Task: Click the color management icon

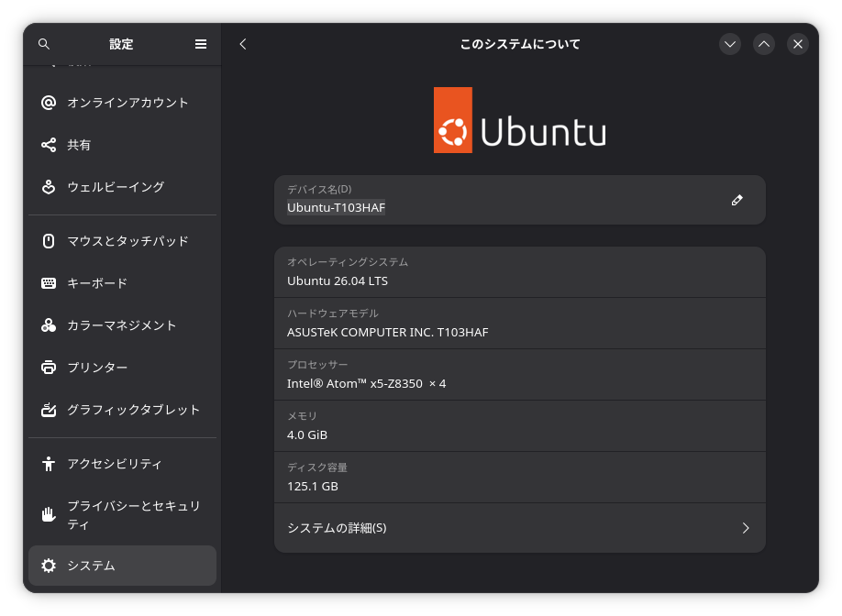Action: coord(49,325)
